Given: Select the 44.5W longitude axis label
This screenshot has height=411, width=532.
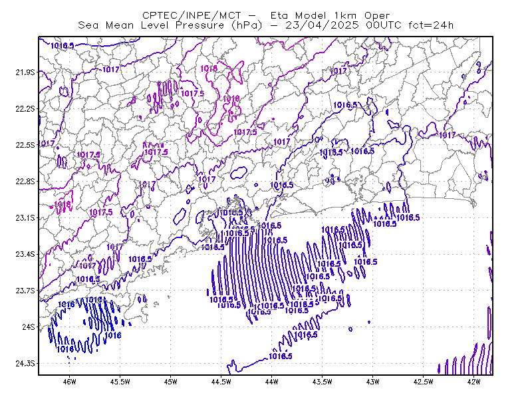Looking at the screenshot, I should (221, 382).
